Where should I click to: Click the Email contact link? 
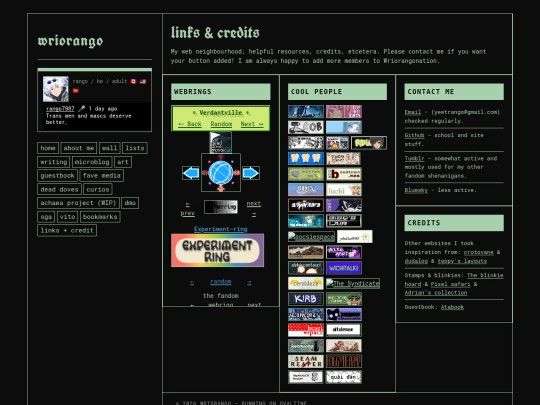(x=413, y=112)
